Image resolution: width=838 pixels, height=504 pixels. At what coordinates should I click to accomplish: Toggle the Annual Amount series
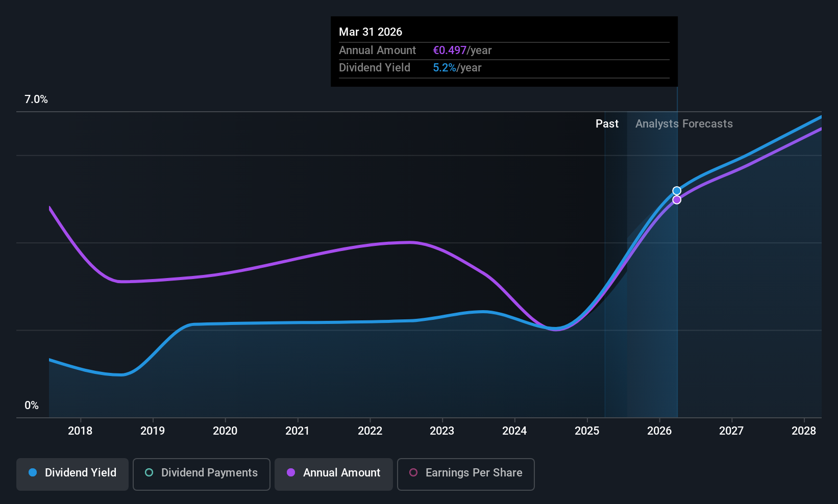tap(333, 474)
